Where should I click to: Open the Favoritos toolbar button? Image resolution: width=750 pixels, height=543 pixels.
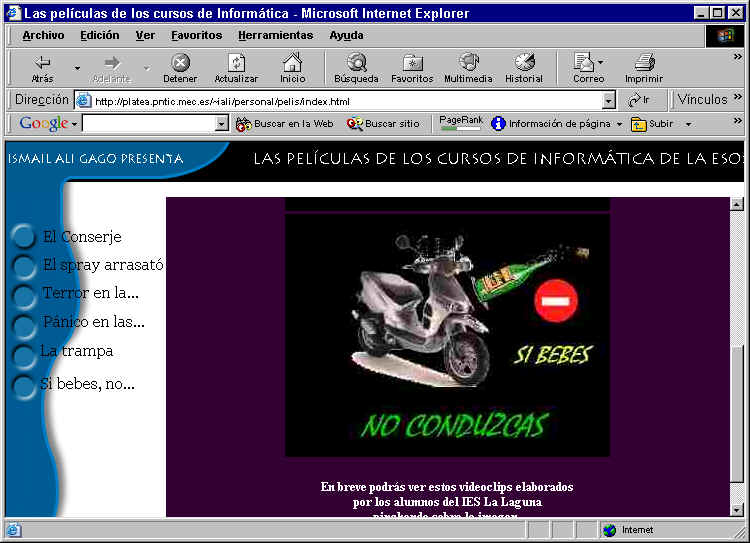[412, 68]
